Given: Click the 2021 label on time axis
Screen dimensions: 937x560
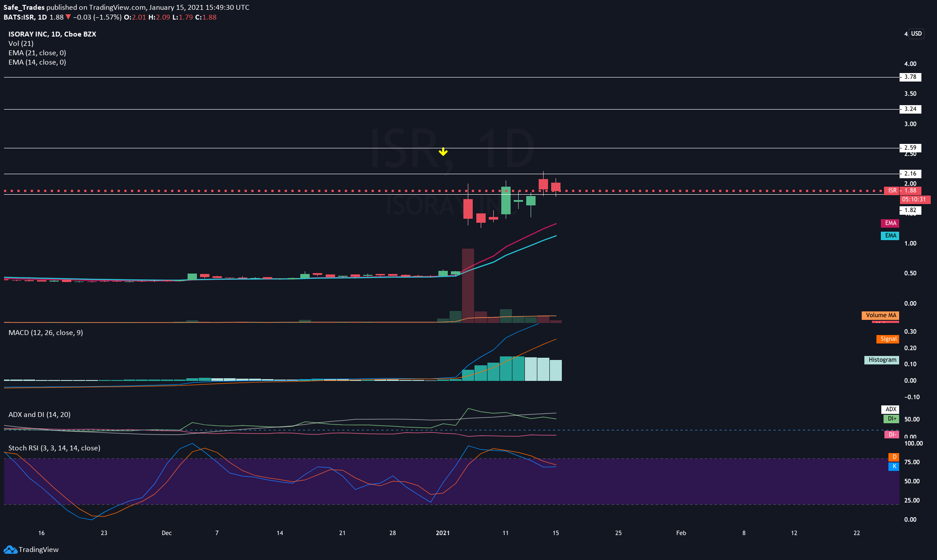Looking at the screenshot, I should point(443,533).
